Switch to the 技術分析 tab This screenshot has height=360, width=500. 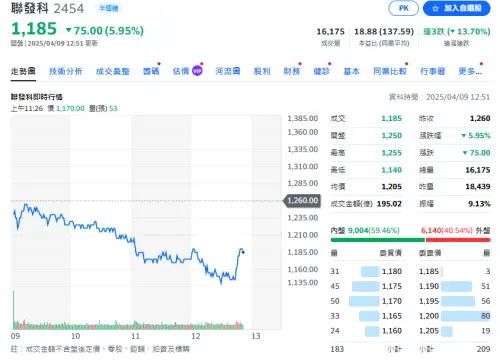tap(66, 71)
